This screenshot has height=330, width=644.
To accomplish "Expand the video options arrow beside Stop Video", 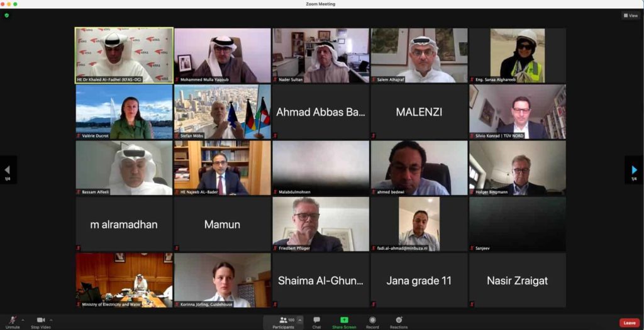I will point(51,320).
